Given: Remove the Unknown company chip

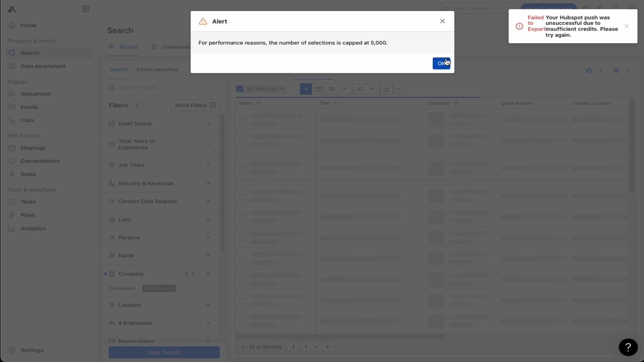Looking at the screenshot, I should click(171, 289).
